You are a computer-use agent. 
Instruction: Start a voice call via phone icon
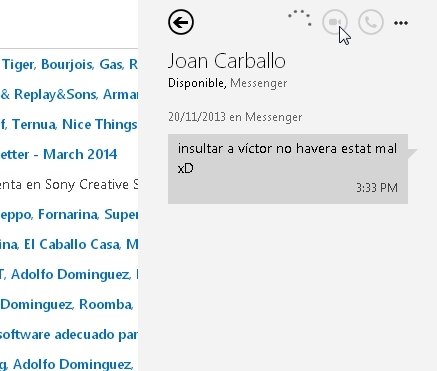[x=371, y=22]
